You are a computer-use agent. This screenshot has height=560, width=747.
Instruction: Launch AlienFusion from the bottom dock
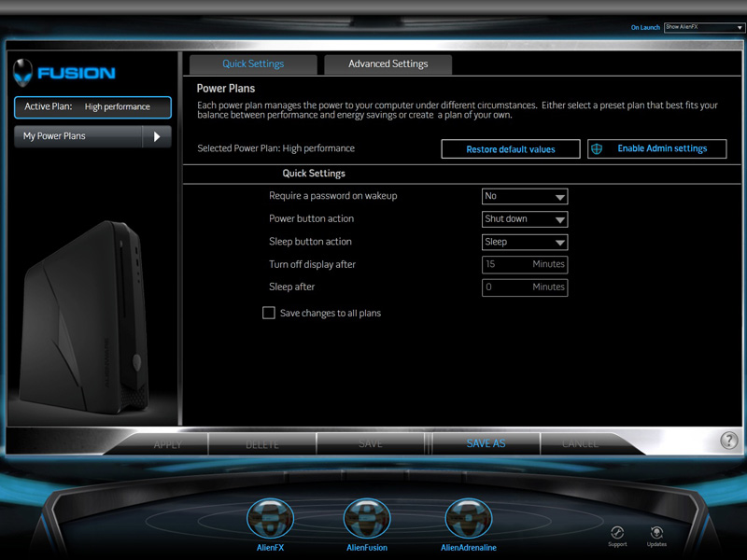tap(367, 519)
